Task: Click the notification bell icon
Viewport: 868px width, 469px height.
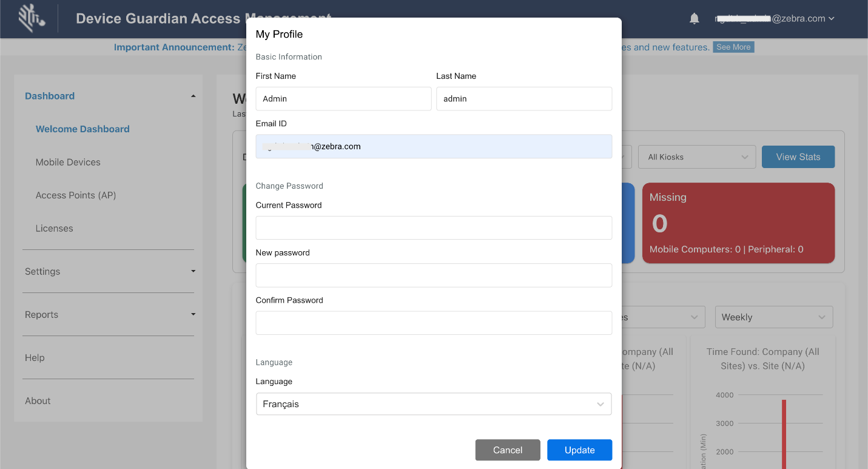Action: point(695,19)
